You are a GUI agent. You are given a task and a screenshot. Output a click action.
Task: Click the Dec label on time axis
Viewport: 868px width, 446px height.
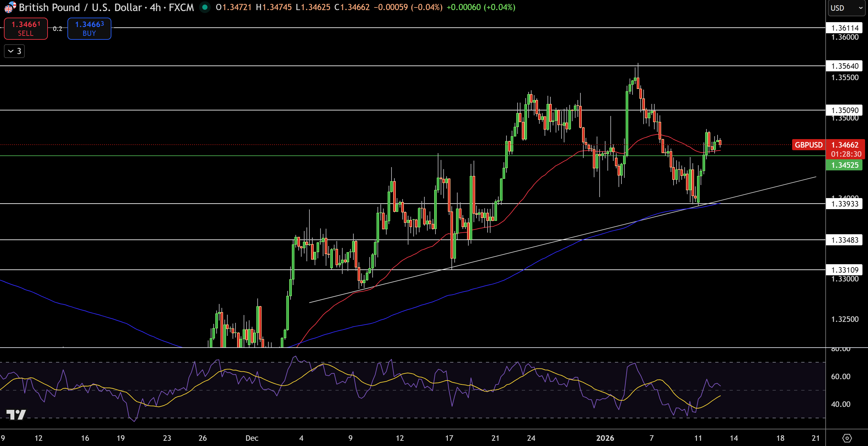coord(252,438)
